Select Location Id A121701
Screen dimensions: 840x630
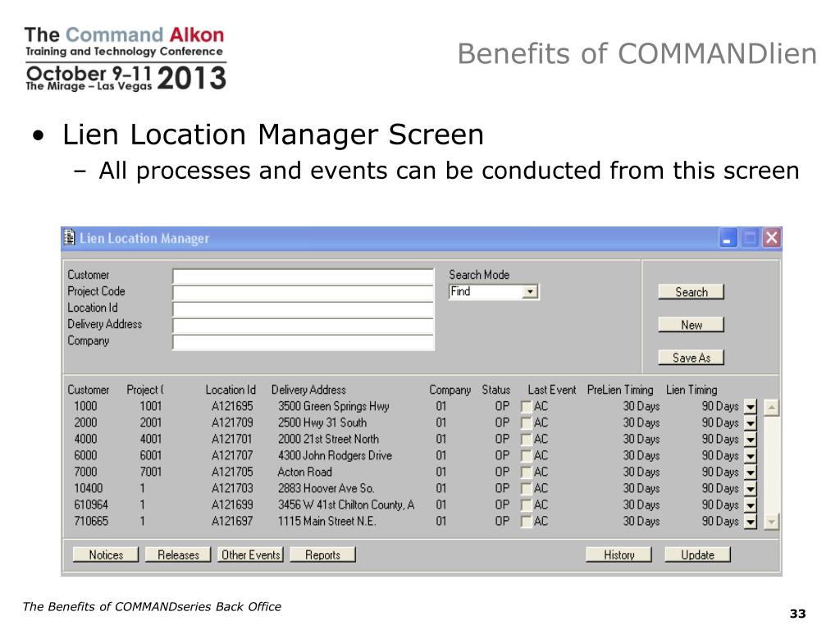click(x=232, y=440)
